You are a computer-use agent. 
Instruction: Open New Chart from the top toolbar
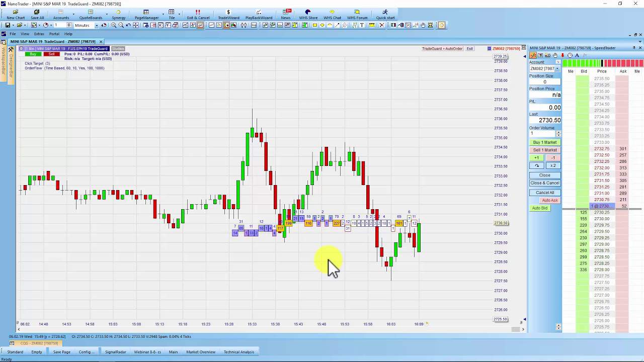point(16,14)
